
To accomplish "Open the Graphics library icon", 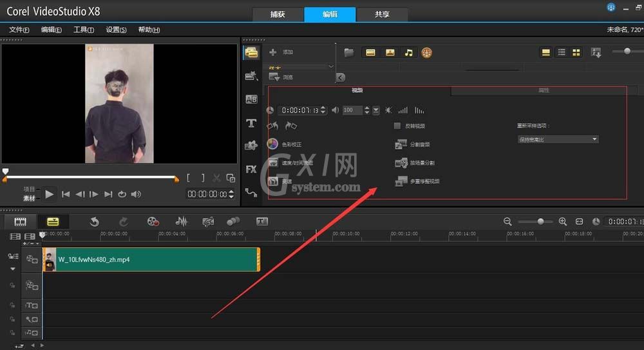I will point(251,145).
